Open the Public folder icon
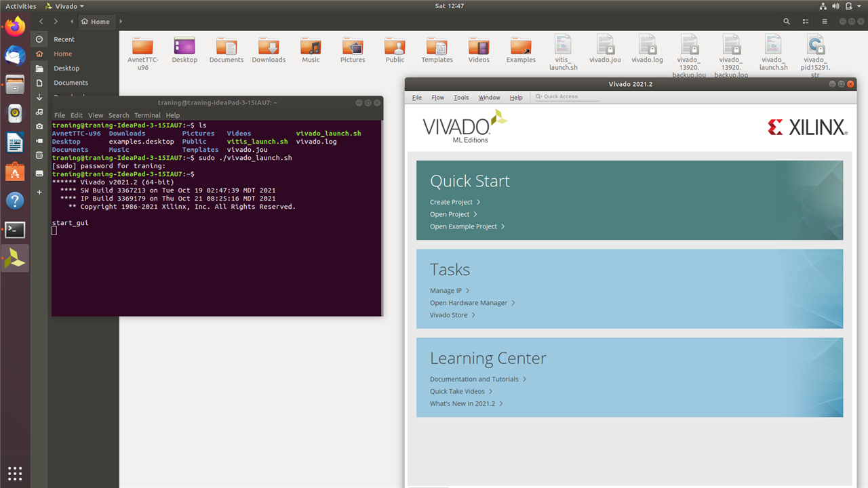Image resolution: width=868 pixels, height=488 pixels. coord(395,49)
